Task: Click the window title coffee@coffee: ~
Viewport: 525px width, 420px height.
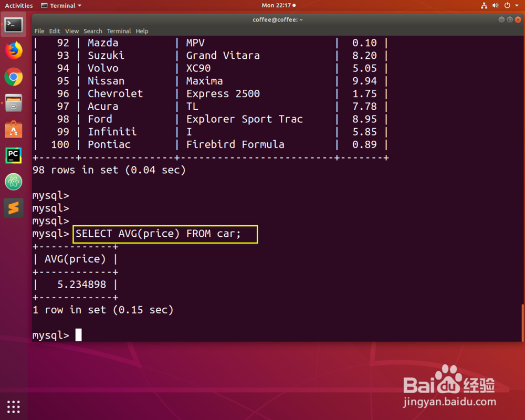Action: 278,20
